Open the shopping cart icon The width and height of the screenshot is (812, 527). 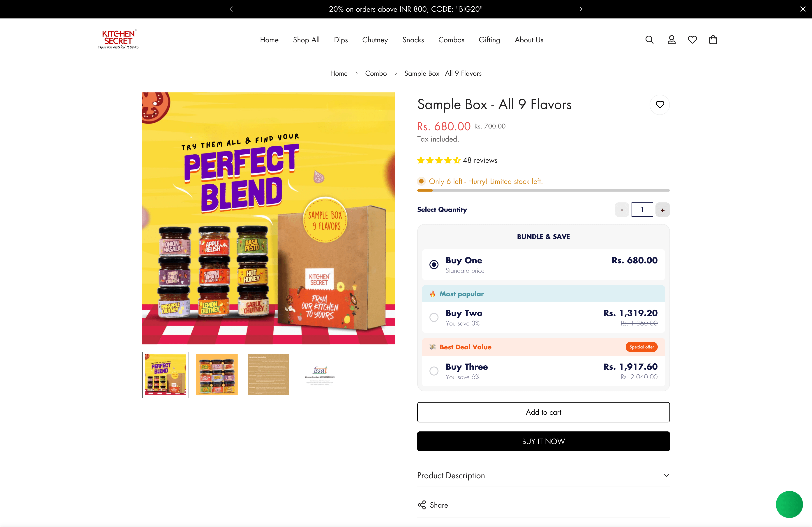(x=713, y=39)
